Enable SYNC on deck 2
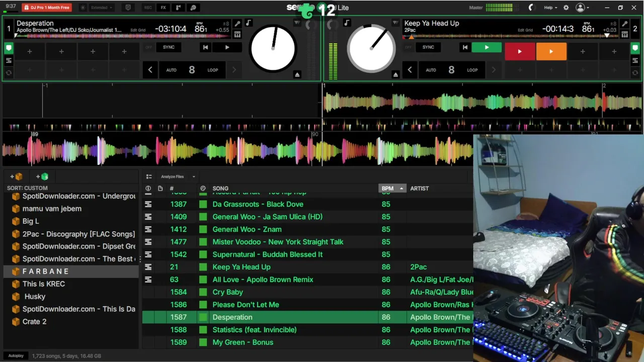This screenshot has width=644, height=362. click(428, 47)
